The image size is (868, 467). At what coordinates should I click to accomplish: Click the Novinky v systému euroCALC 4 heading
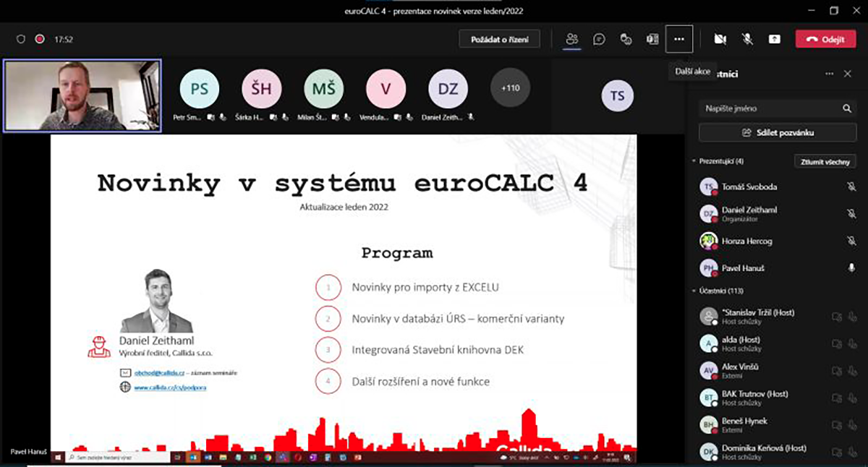[x=343, y=183]
